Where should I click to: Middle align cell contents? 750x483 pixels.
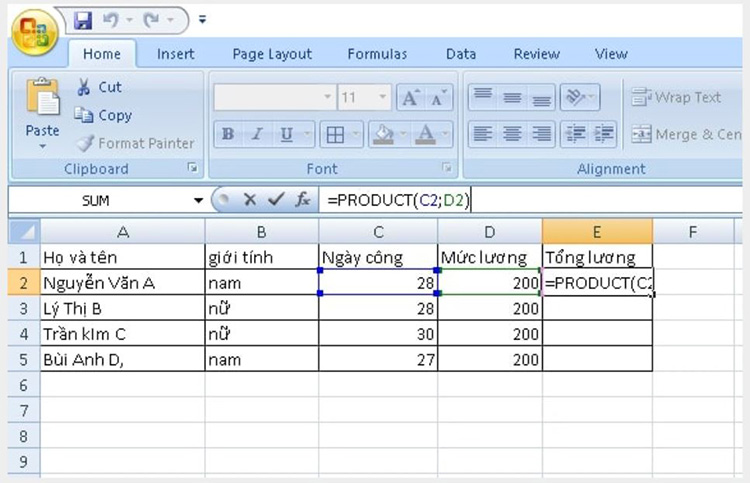point(512,98)
